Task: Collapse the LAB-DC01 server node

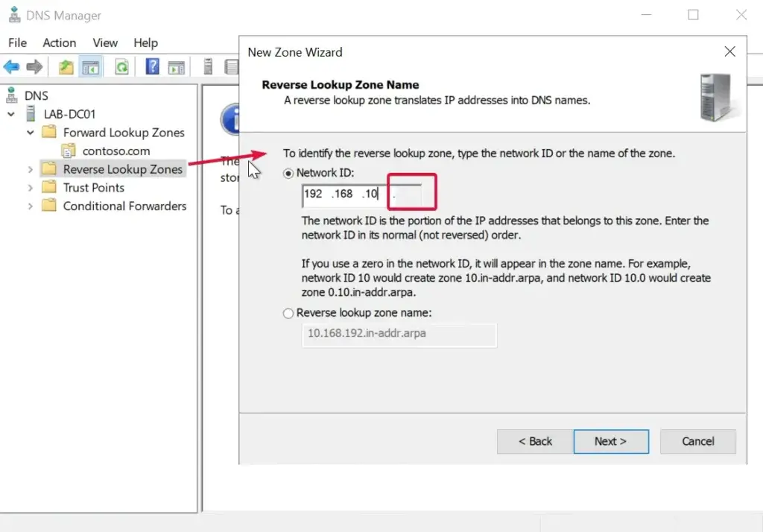Action: 12,115
